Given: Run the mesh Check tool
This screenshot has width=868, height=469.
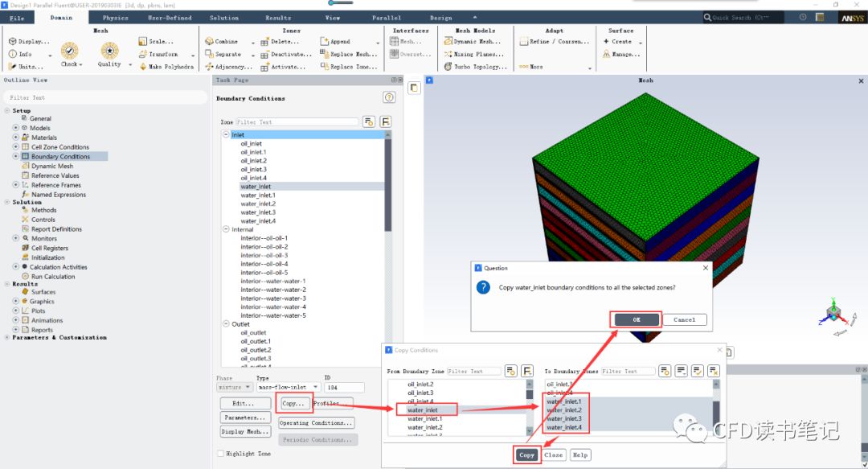Looking at the screenshot, I should click(70, 55).
